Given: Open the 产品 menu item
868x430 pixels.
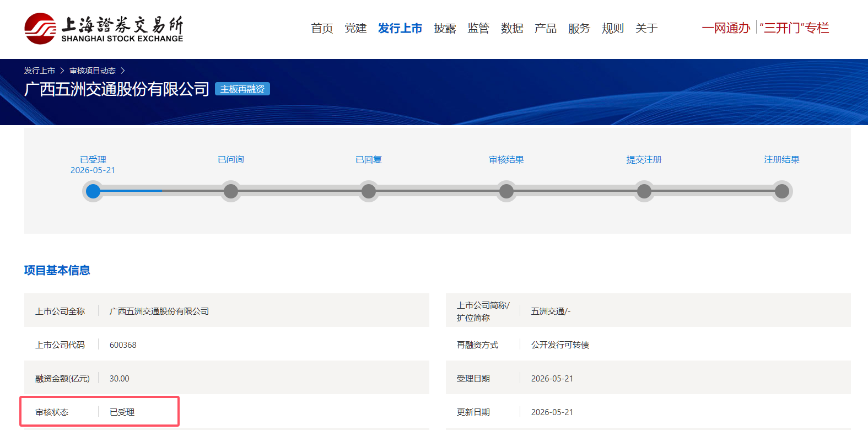Looking at the screenshot, I should [x=546, y=28].
